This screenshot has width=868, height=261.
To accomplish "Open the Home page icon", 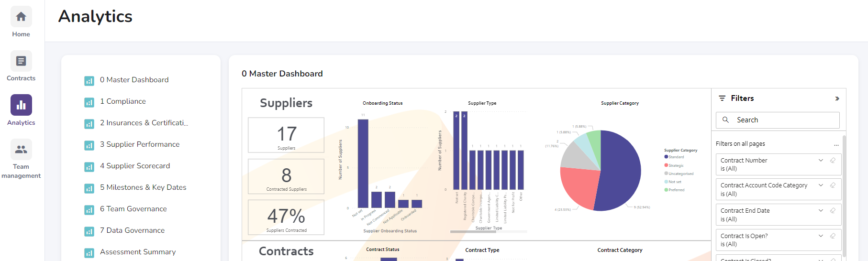I will [x=21, y=17].
